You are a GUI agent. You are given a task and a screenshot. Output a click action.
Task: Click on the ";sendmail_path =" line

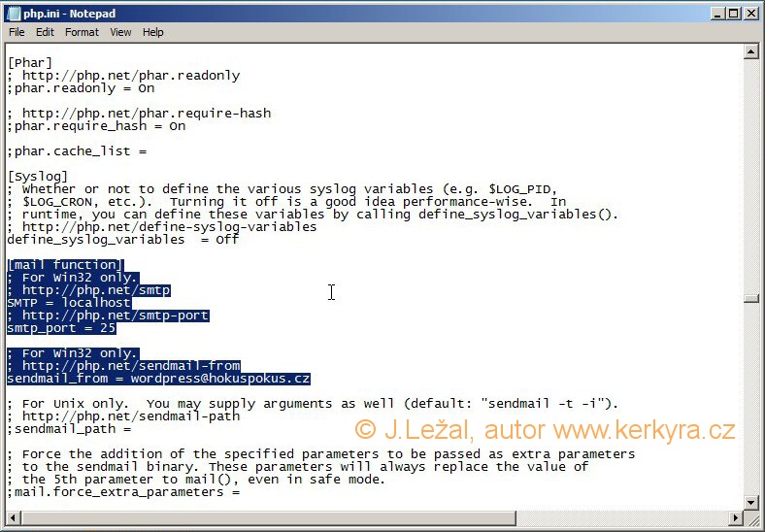click(68, 428)
